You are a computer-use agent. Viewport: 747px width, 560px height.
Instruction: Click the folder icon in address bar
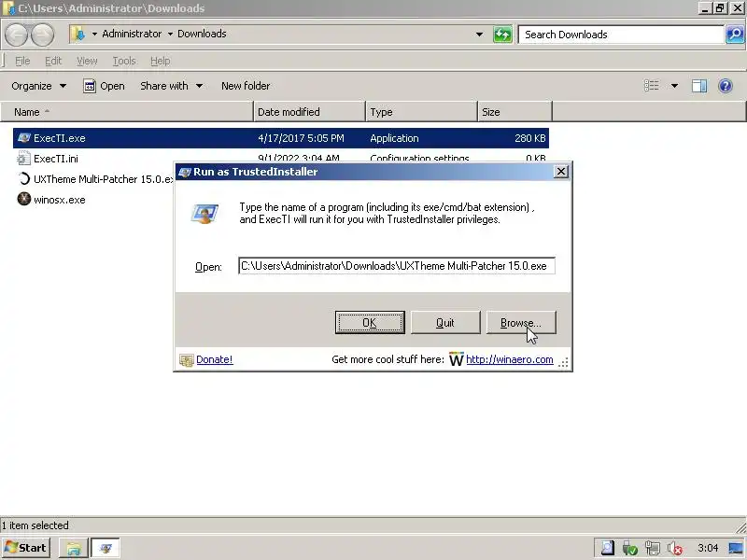tap(78, 34)
